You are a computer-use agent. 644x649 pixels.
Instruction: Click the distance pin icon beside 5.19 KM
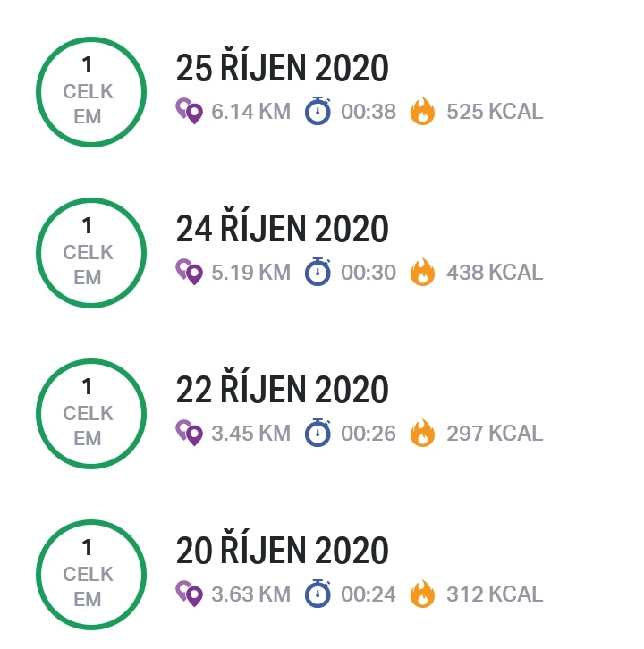(x=190, y=272)
